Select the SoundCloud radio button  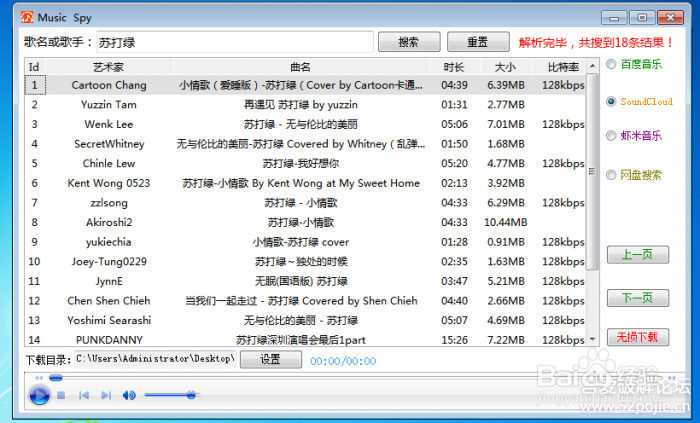(x=611, y=102)
